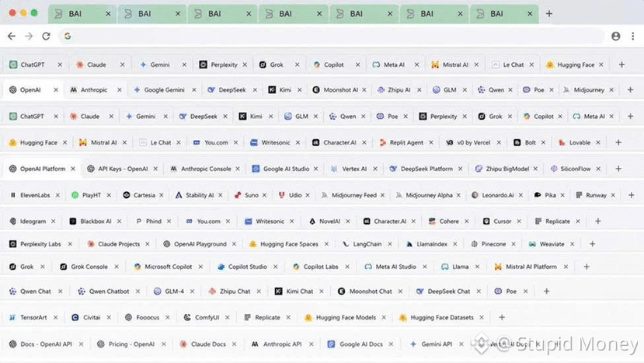The image size is (644, 363).
Task: Click the Google address bar field
Action: (332, 37)
